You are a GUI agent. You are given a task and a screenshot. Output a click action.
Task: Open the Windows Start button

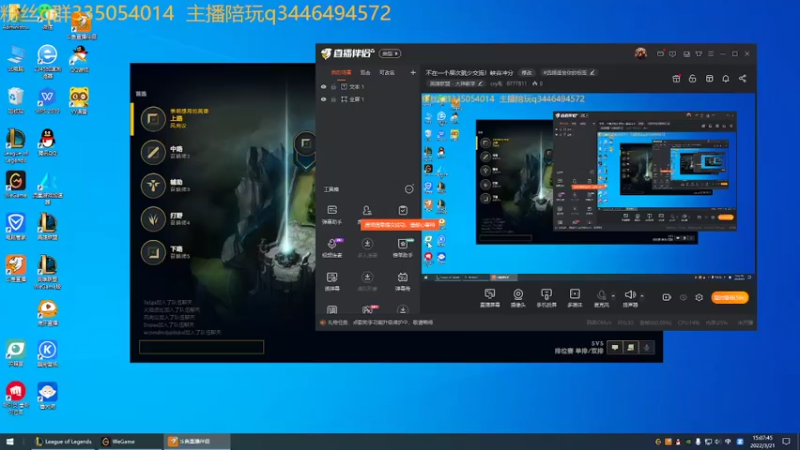coord(10,441)
